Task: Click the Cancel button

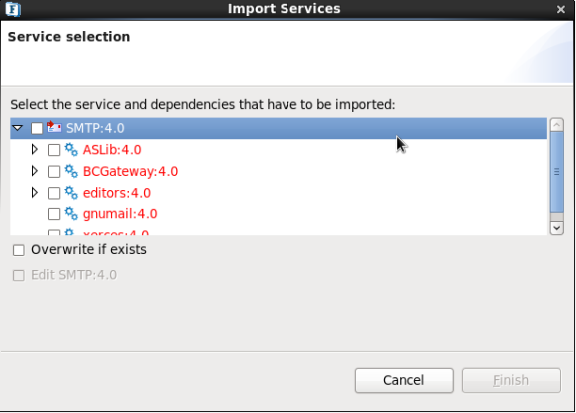Action: pyautogui.click(x=404, y=380)
